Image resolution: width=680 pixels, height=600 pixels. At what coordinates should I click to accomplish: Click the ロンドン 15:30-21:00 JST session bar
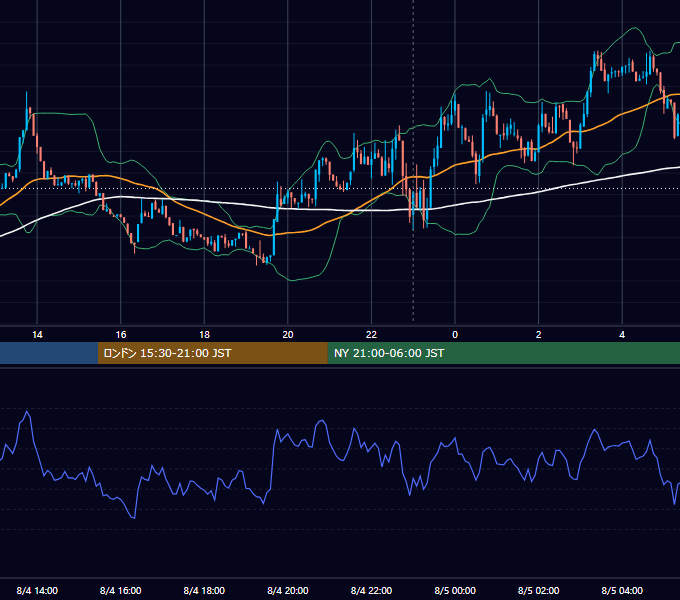212,353
